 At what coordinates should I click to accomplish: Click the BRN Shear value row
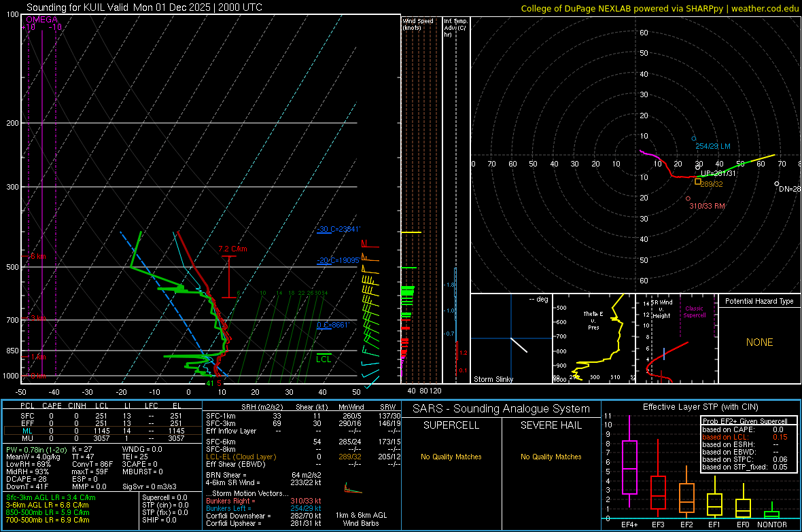(x=264, y=475)
